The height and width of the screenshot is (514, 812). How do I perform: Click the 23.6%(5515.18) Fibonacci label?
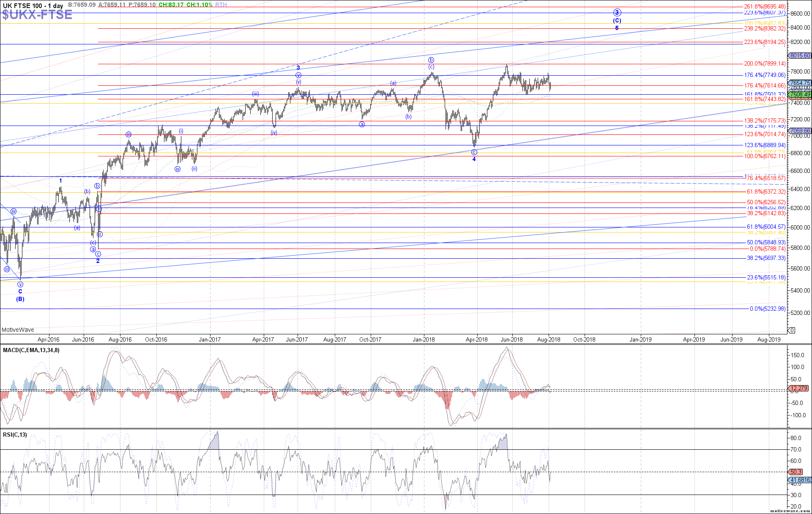click(x=766, y=278)
